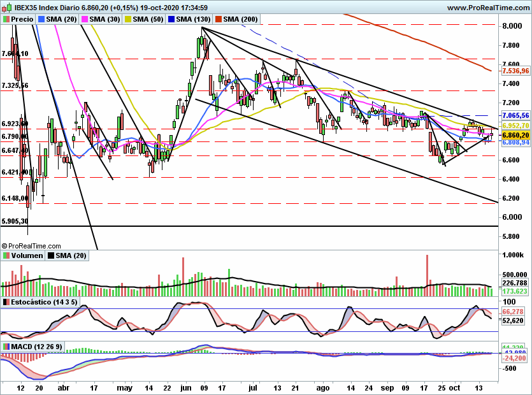Click the magenta SMA (30) color swatch
Screen dimensions: 532x395
click(84, 19)
